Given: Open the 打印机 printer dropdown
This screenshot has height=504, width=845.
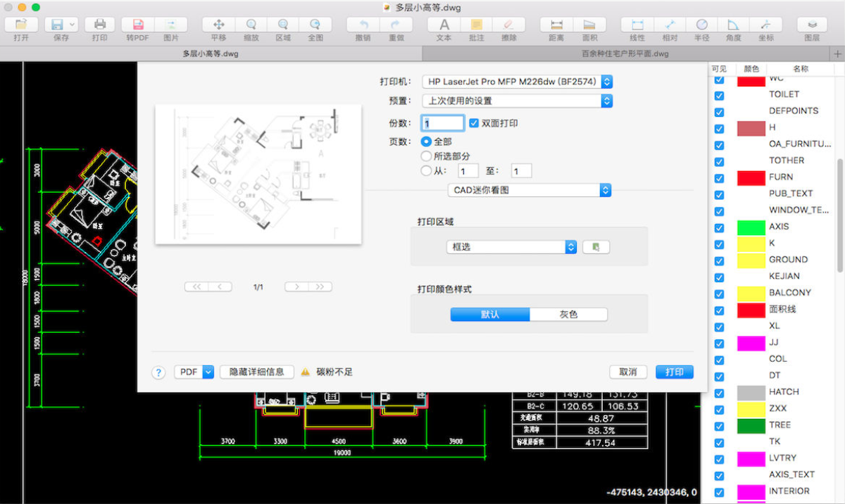Looking at the screenshot, I should coord(517,82).
